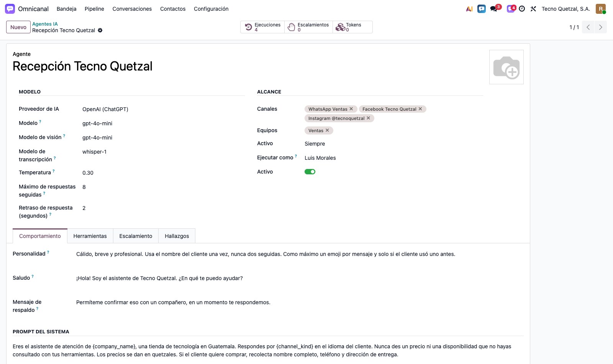613x364 pixels.
Task: Toggle the Activo agent switch
Action: [310, 172]
